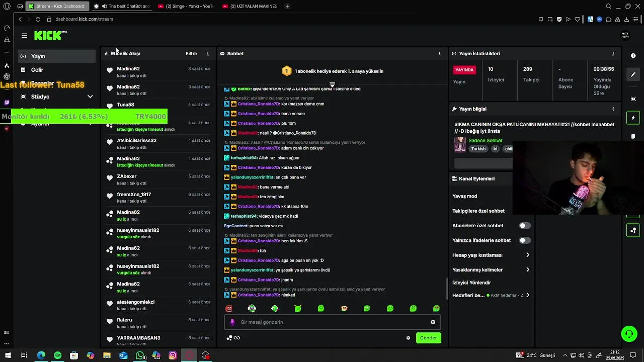Click the AtsibiciBarisss32 follow event
Image resolution: width=644 pixels, height=362 pixels.
tap(158, 144)
